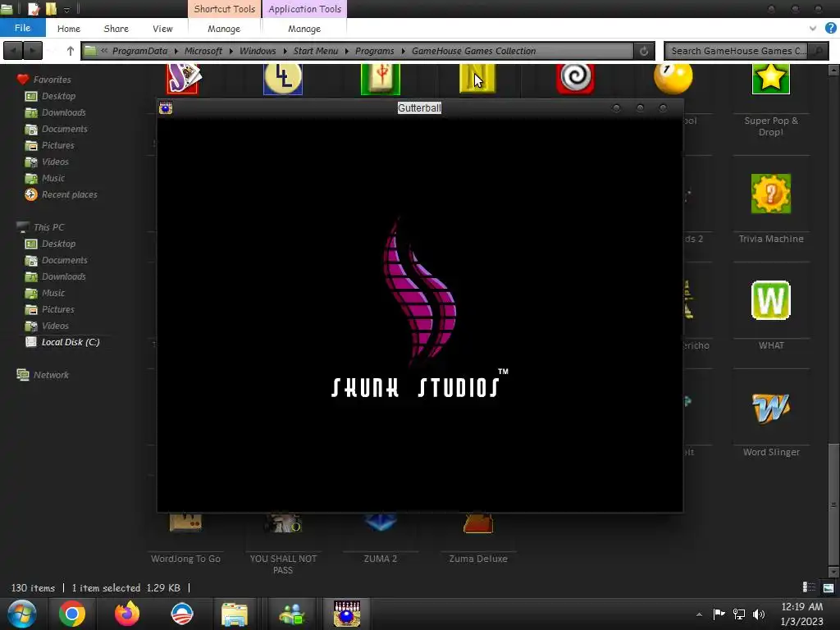
Task: Click the Shortcut Tools contextual header
Action: click(224, 9)
